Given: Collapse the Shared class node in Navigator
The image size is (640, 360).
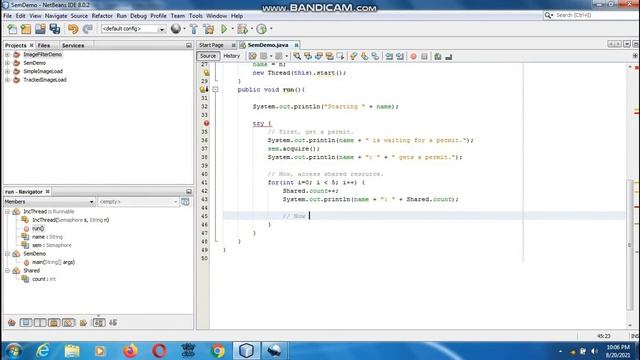Looking at the screenshot, I should click(x=7, y=271).
